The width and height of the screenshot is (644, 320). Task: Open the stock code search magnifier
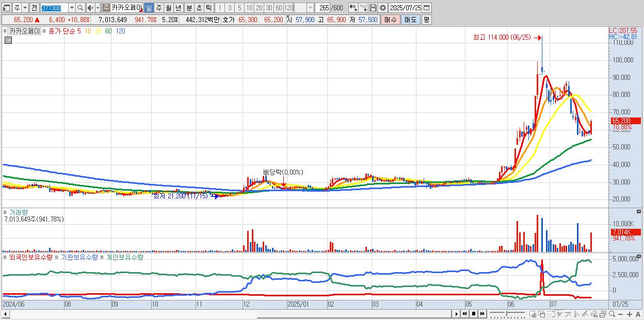(81, 8)
